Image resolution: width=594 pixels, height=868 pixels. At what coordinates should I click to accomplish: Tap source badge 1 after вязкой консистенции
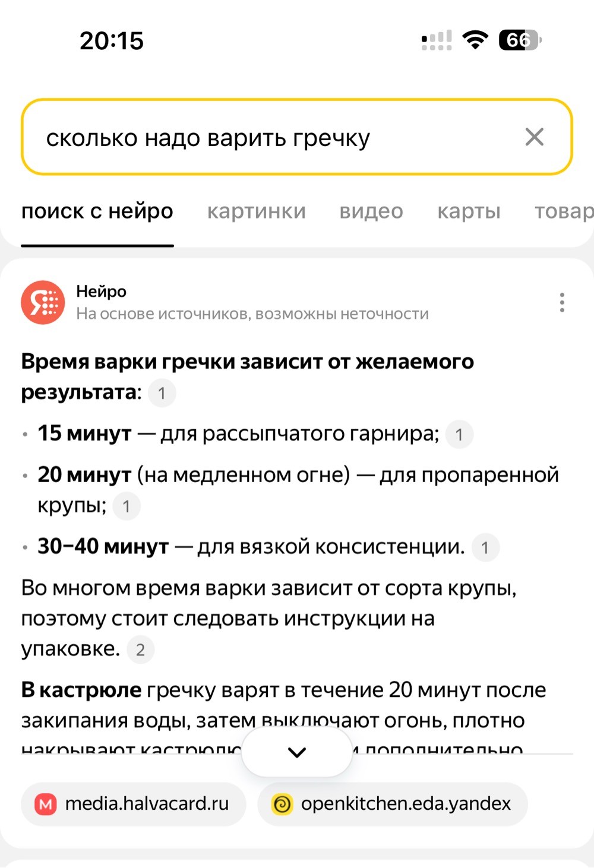[x=485, y=547]
